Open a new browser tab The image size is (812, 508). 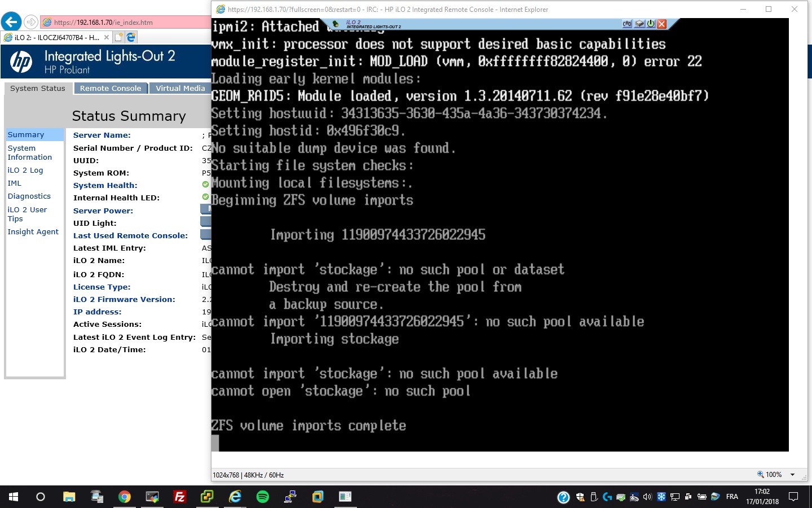[x=118, y=37]
